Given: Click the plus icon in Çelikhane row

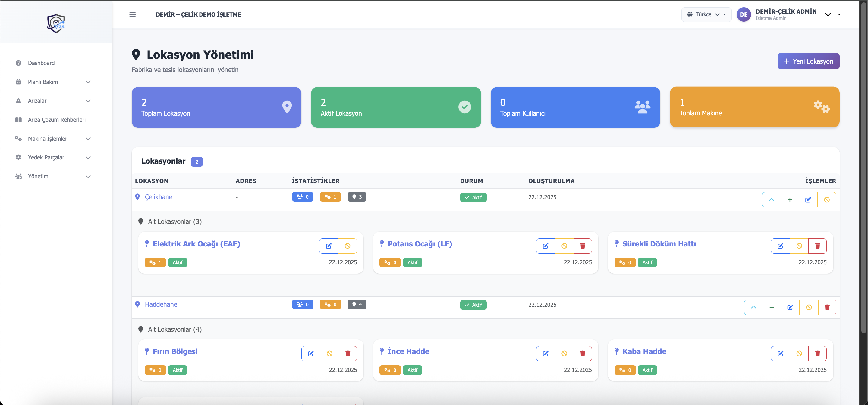Looking at the screenshot, I should [790, 200].
